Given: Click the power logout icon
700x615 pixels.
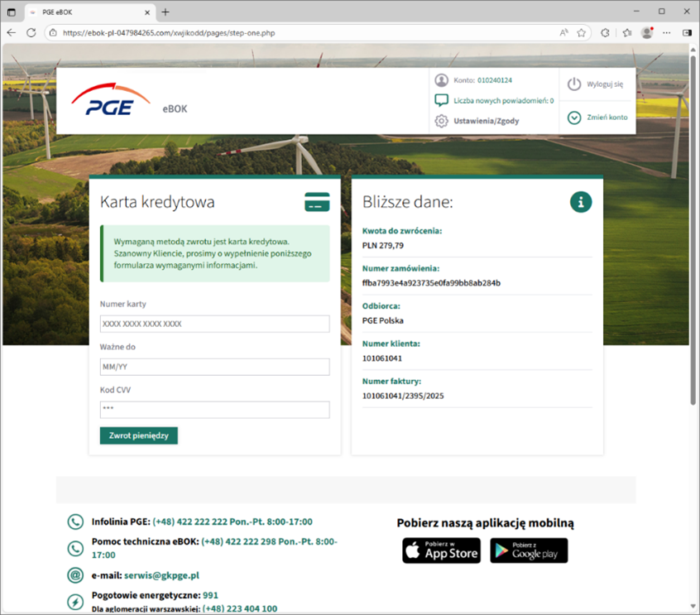Looking at the screenshot, I should point(574,84).
